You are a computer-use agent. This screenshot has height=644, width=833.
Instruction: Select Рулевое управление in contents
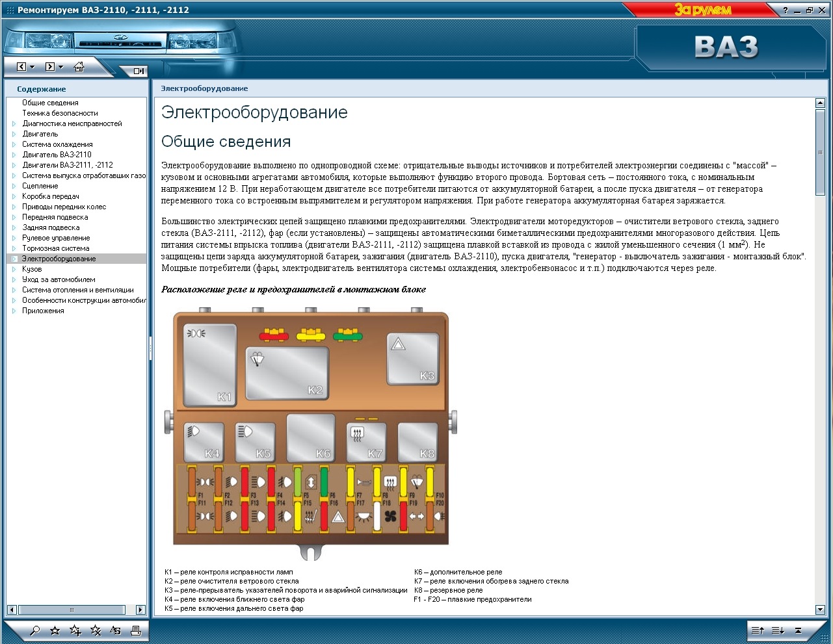pyautogui.click(x=56, y=238)
